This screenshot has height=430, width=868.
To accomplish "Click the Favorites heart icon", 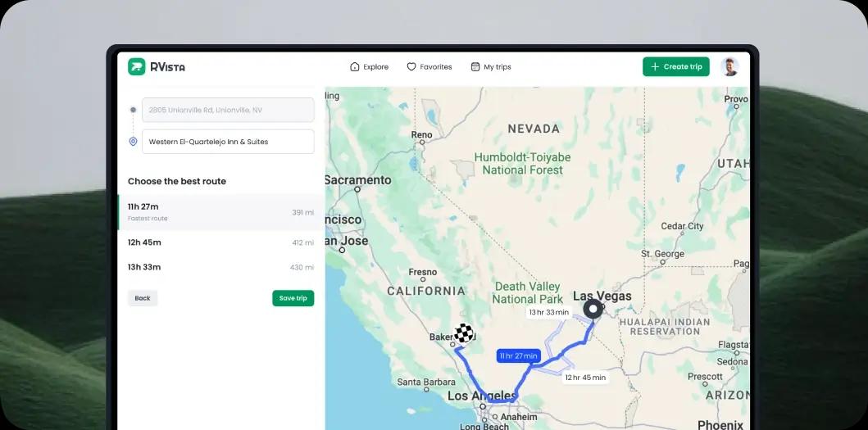I will tap(411, 67).
